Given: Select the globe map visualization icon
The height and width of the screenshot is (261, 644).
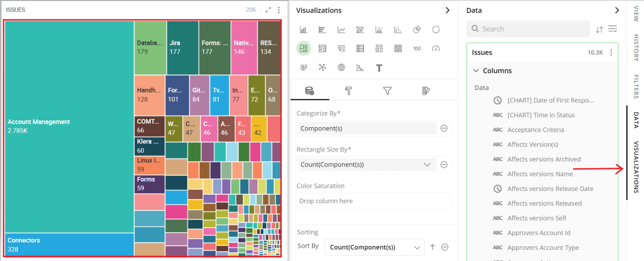Looking at the screenshot, I should coord(341,67).
